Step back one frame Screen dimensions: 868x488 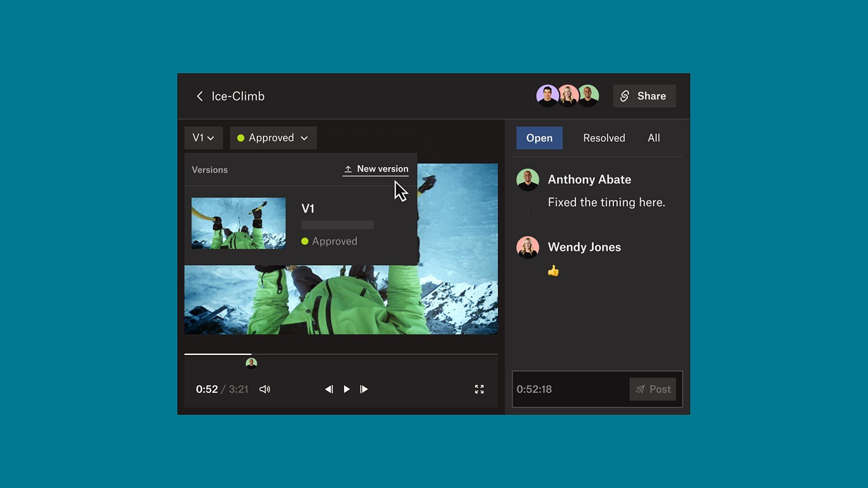pos(329,389)
